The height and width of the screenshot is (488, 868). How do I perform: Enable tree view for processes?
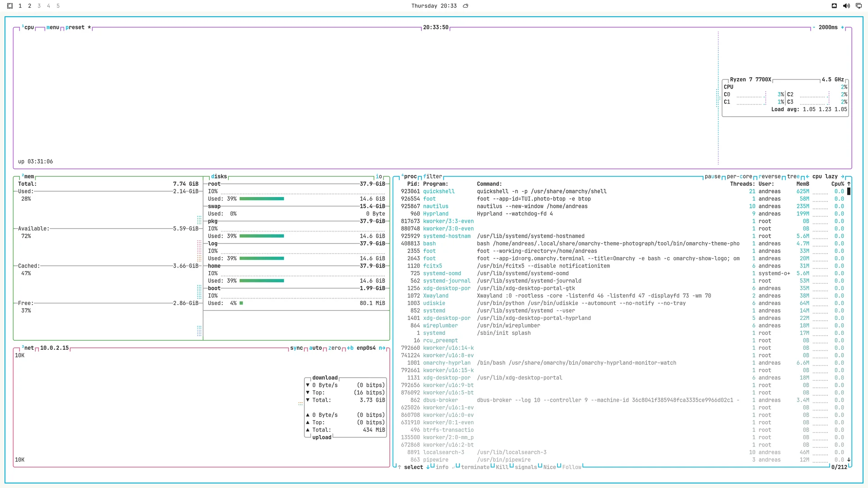[x=793, y=177]
